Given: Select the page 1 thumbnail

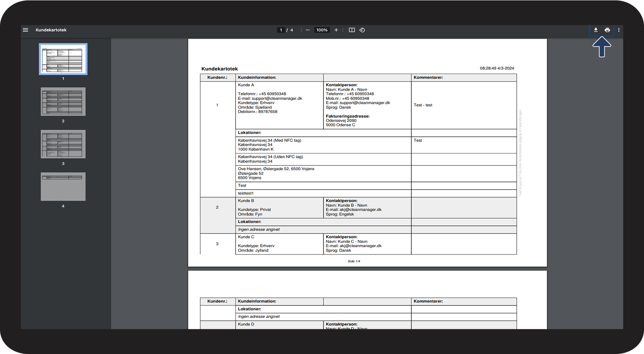Looking at the screenshot, I should 63,59.
